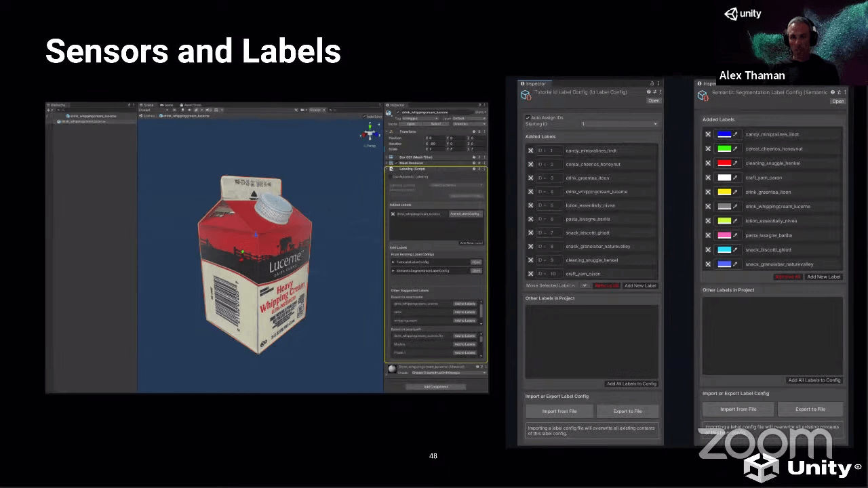Open Starting ID dropdown
868x488 pixels.
pyautogui.click(x=618, y=124)
